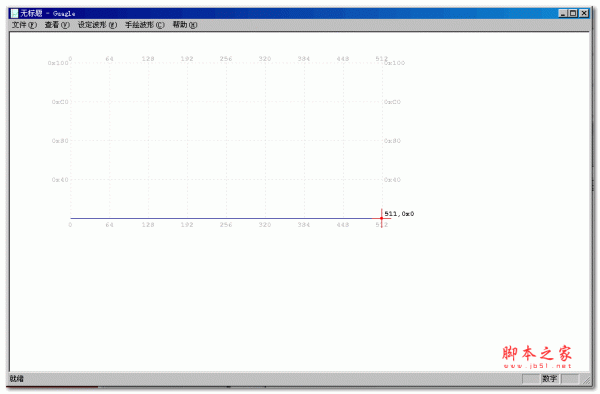The image size is (600, 394).
Task: Click the 无标题 - Guagle title bar text
Action: click(47, 13)
